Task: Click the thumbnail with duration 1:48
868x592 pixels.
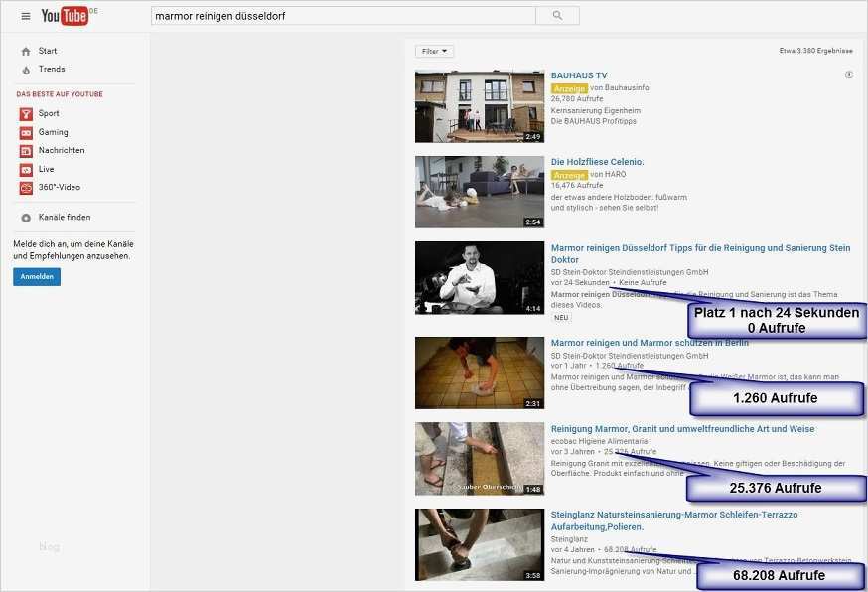Action: tap(480, 459)
